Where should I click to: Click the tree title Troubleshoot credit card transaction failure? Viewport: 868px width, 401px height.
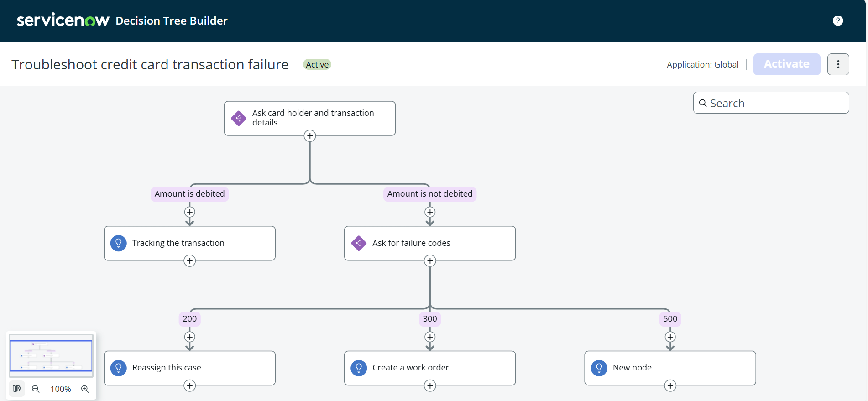(150, 65)
